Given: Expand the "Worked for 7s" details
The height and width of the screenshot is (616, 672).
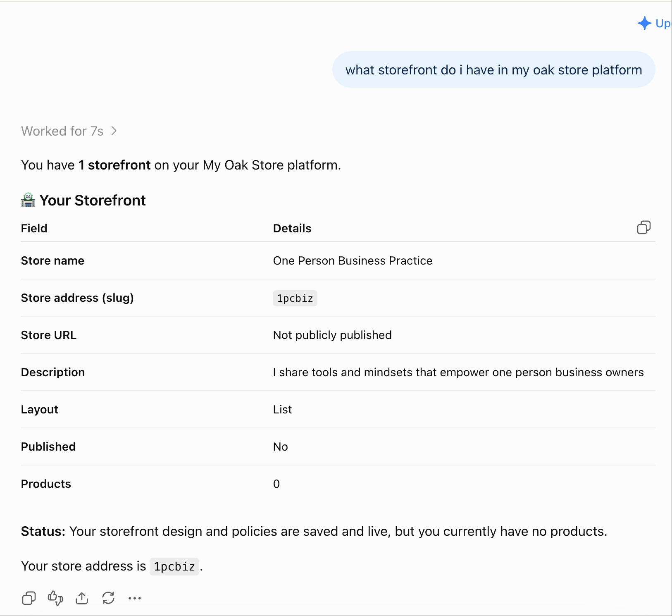Looking at the screenshot, I should pyautogui.click(x=69, y=131).
